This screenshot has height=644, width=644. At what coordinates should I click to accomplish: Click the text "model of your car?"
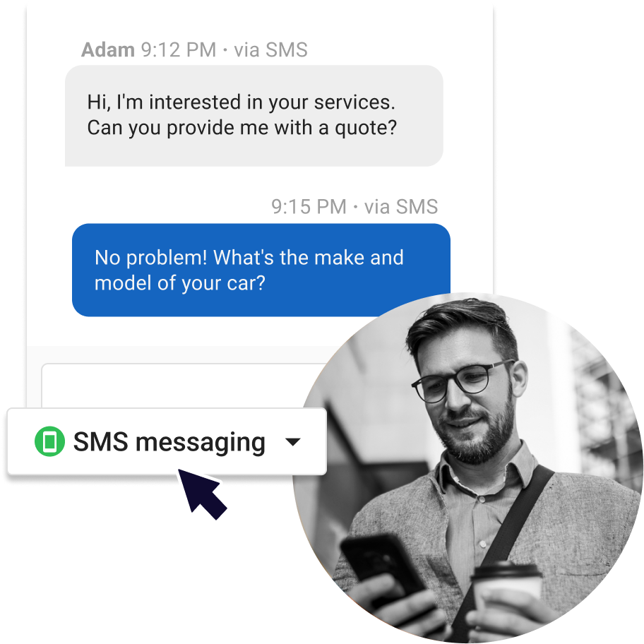coord(180,283)
